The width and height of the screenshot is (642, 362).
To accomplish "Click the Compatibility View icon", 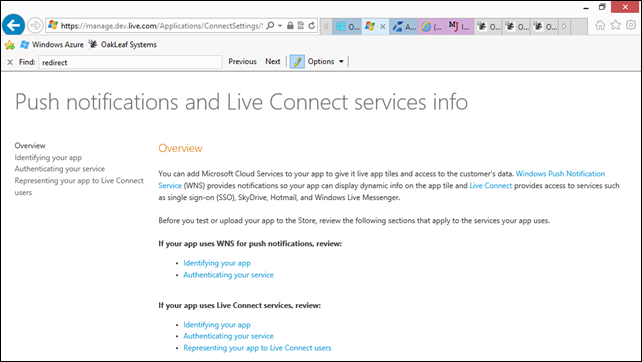I will (x=301, y=26).
